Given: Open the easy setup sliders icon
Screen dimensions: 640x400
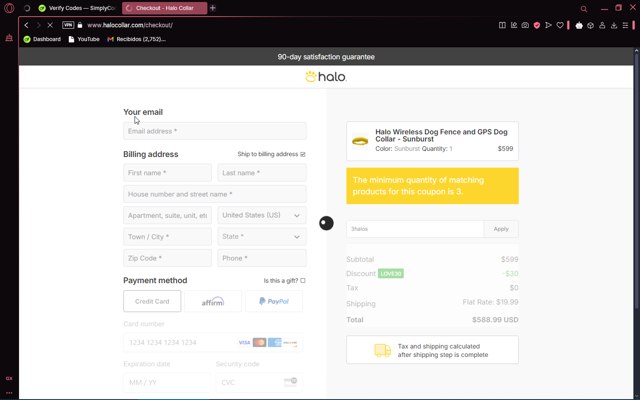Looking at the screenshot, I should click(x=625, y=25).
